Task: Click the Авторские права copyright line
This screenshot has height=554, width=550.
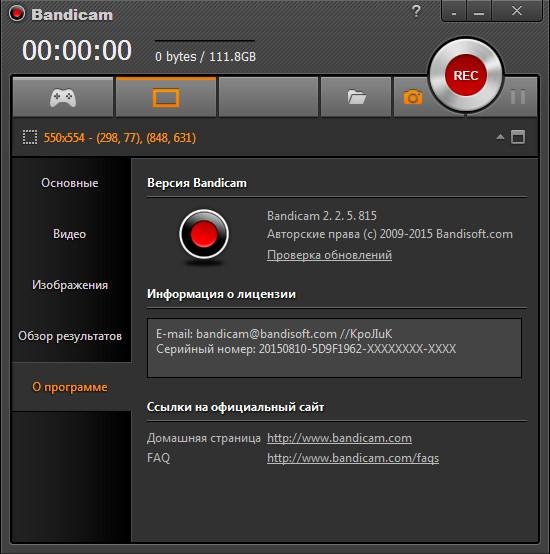Action: pyautogui.click(x=390, y=234)
